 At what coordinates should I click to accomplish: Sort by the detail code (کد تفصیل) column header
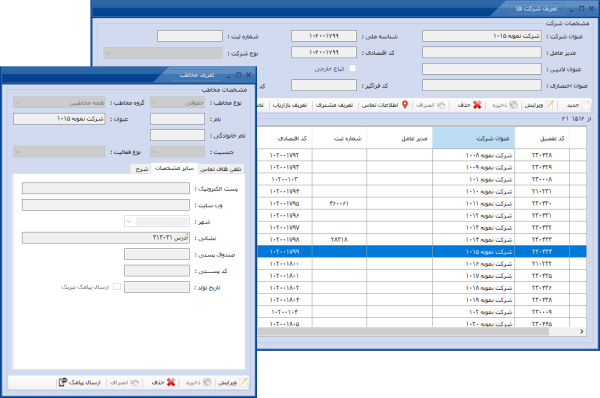[x=542, y=138]
